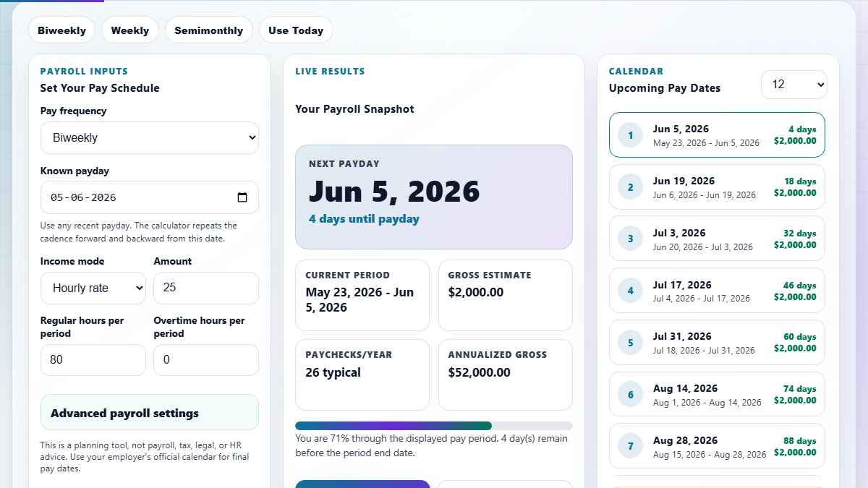Click the number 3 badge in calendar list
Viewport: 868px width, 488px height.
[631, 239]
